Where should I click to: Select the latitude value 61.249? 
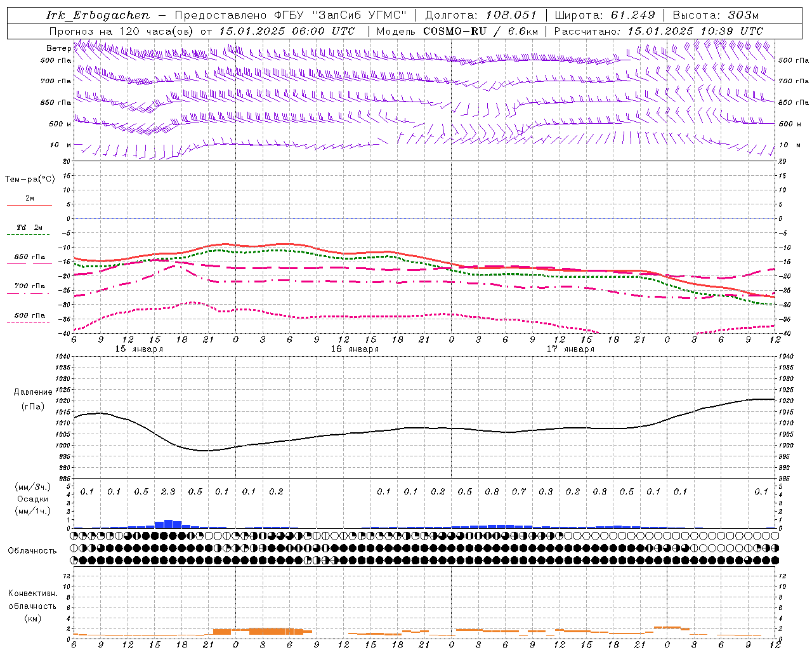[633, 15]
